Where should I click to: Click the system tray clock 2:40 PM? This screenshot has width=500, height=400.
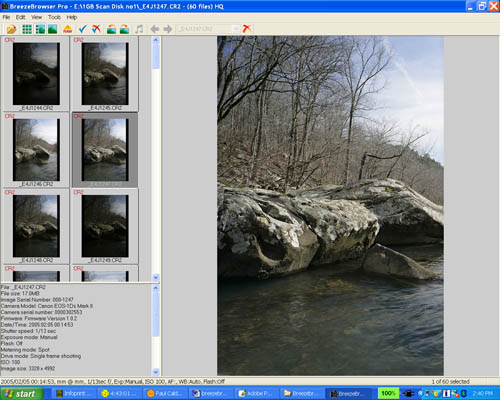point(483,394)
